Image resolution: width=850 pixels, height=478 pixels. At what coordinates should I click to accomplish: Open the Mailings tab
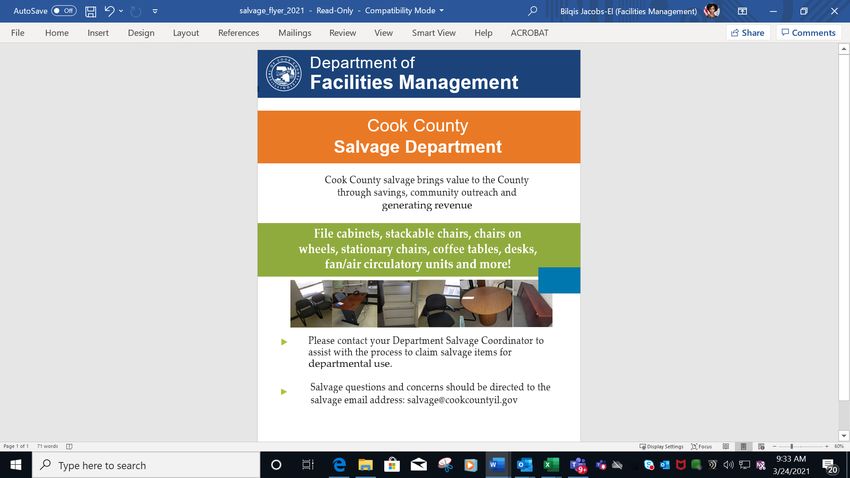(x=295, y=33)
